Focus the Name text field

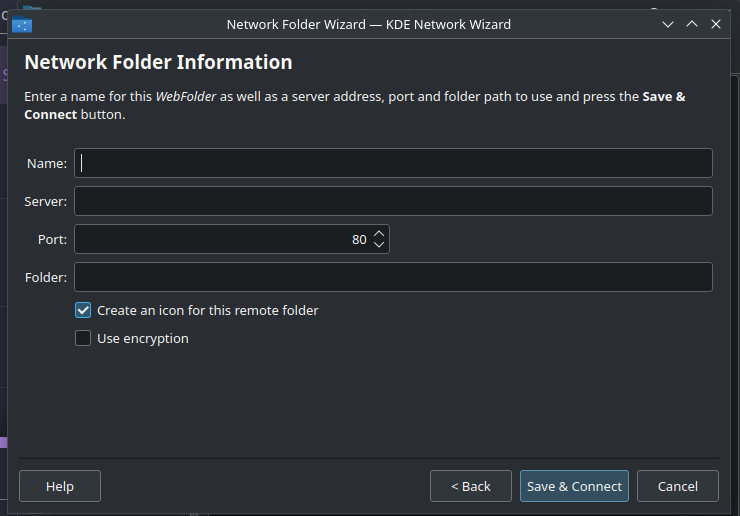(x=393, y=163)
